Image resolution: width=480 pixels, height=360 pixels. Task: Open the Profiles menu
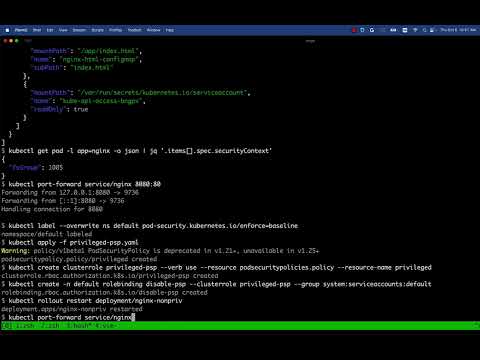pos(116,30)
